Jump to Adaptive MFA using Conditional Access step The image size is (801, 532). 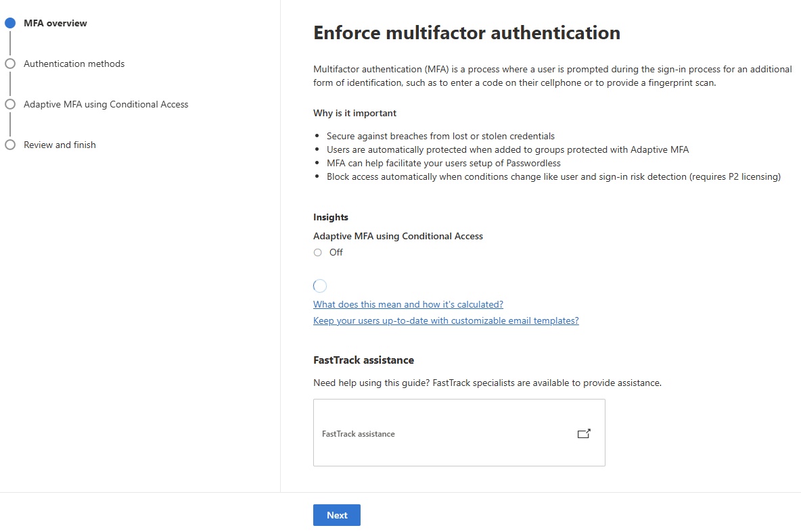(106, 104)
